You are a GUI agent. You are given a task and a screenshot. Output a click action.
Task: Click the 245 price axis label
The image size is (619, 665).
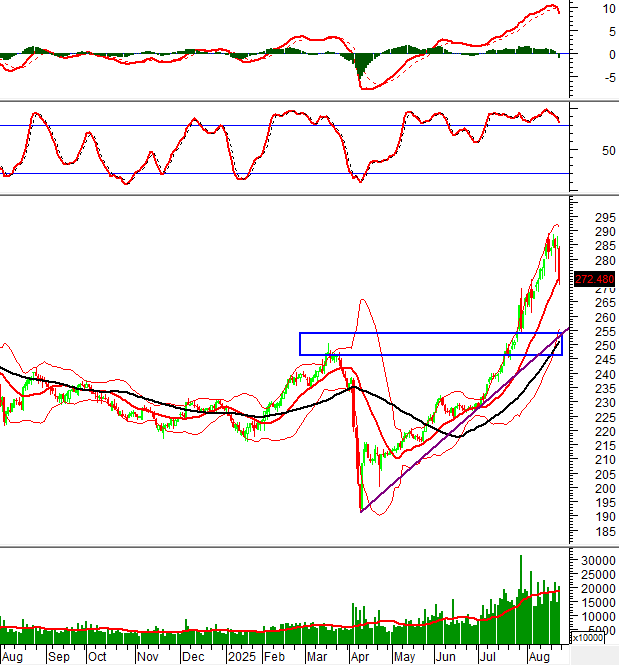tap(605, 360)
